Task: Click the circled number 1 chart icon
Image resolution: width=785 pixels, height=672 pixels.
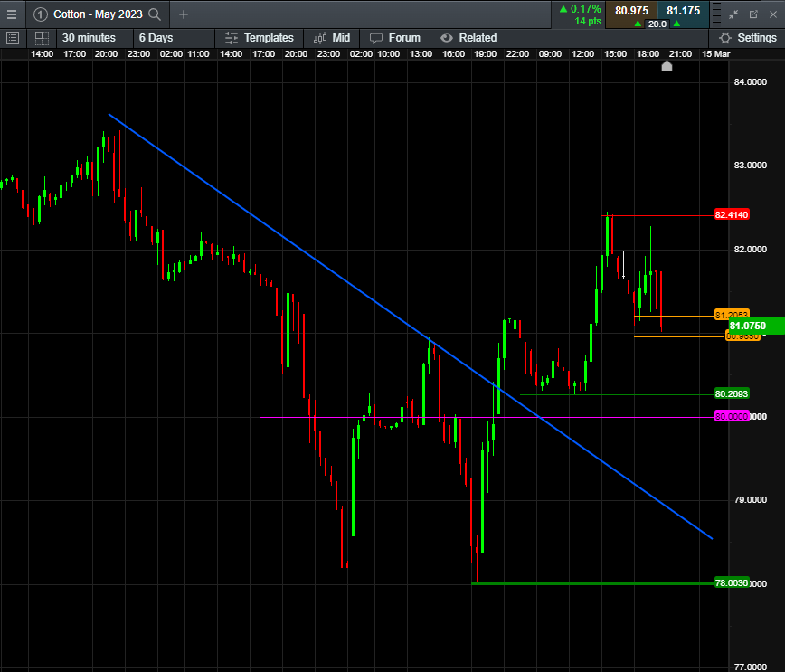Action: point(41,14)
